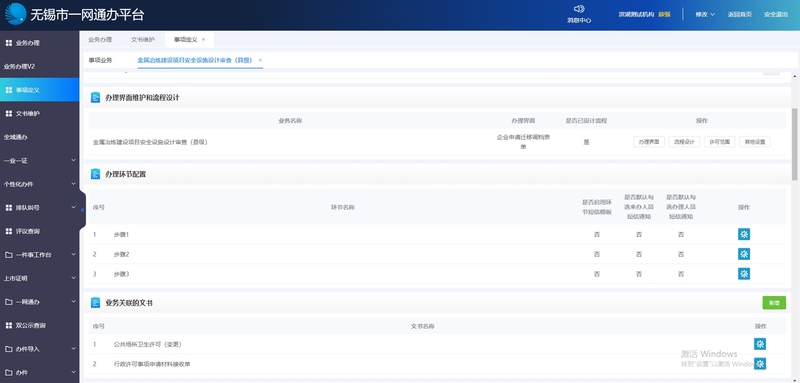This screenshot has width=800, height=383.
Task: Click the 金属冶炼建设项目安全设施设计审查（县级） table cell
Action: pos(150,142)
